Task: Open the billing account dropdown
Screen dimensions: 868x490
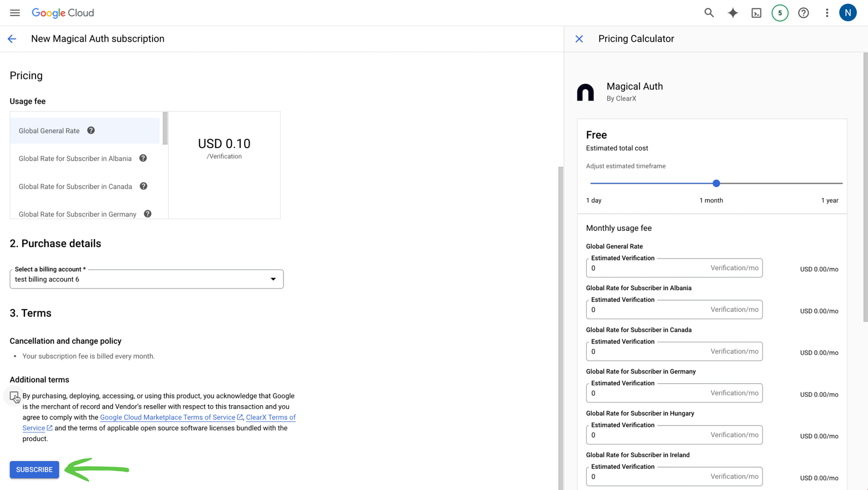Action: point(146,279)
